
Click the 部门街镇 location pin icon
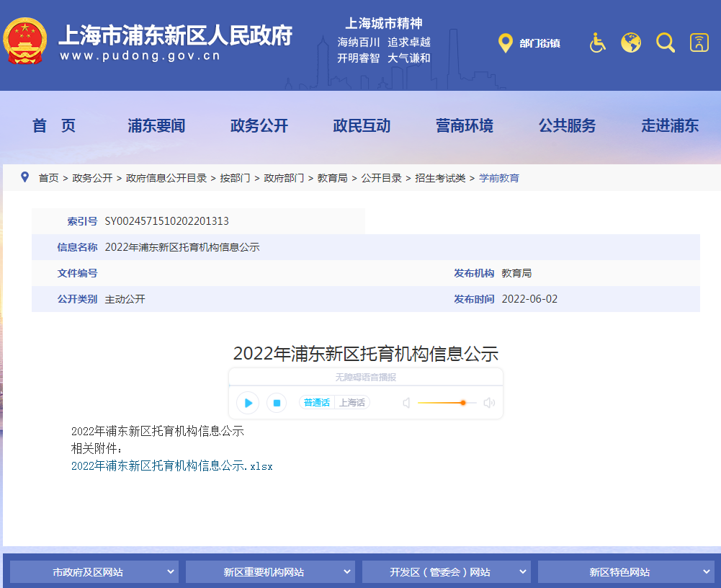506,43
